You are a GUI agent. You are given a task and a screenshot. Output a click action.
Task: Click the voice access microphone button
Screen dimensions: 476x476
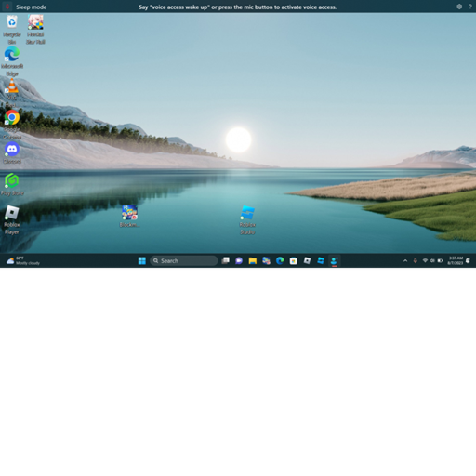tap(7, 7)
